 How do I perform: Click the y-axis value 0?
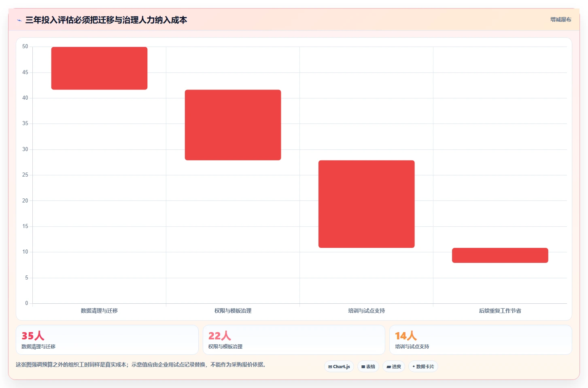[x=27, y=303]
